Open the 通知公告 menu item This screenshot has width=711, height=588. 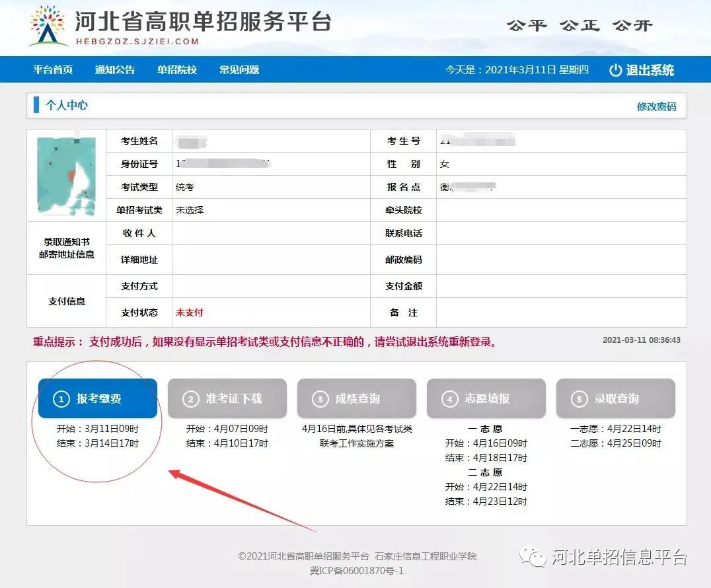pyautogui.click(x=115, y=70)
